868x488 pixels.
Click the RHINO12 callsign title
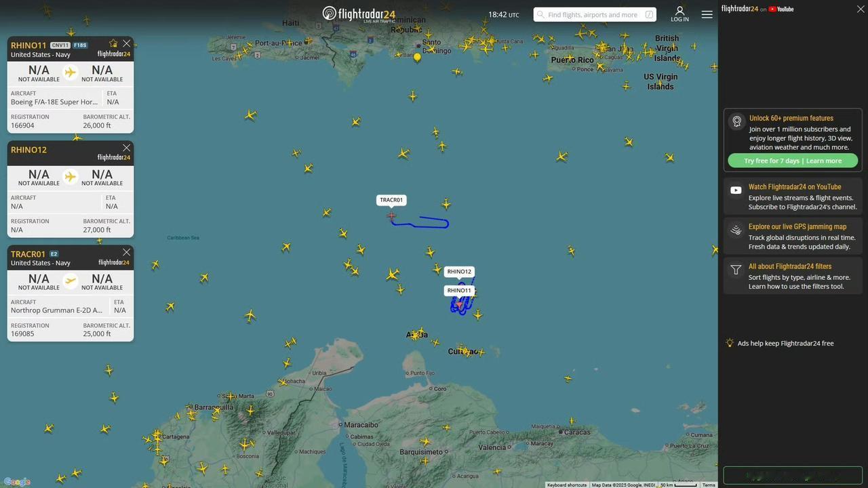click(x=28, y=150)
